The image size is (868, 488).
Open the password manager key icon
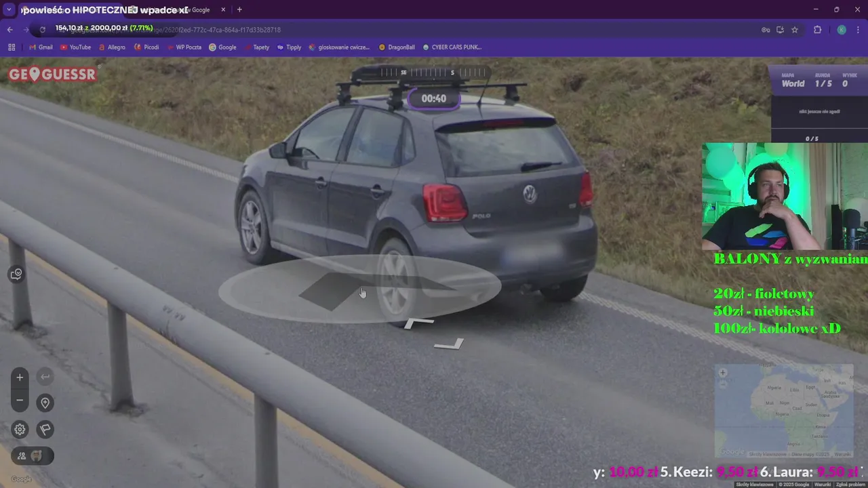tap(766, 30)
